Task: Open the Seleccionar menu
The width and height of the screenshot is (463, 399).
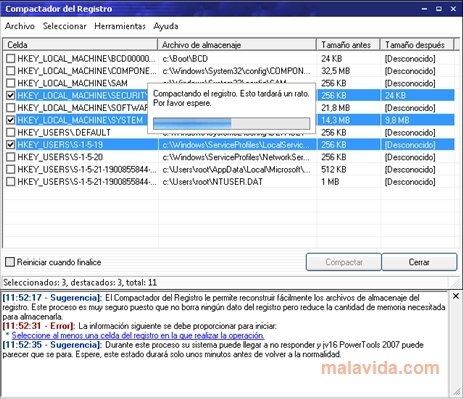Action: pyautogui.click(x=64, y=26)
